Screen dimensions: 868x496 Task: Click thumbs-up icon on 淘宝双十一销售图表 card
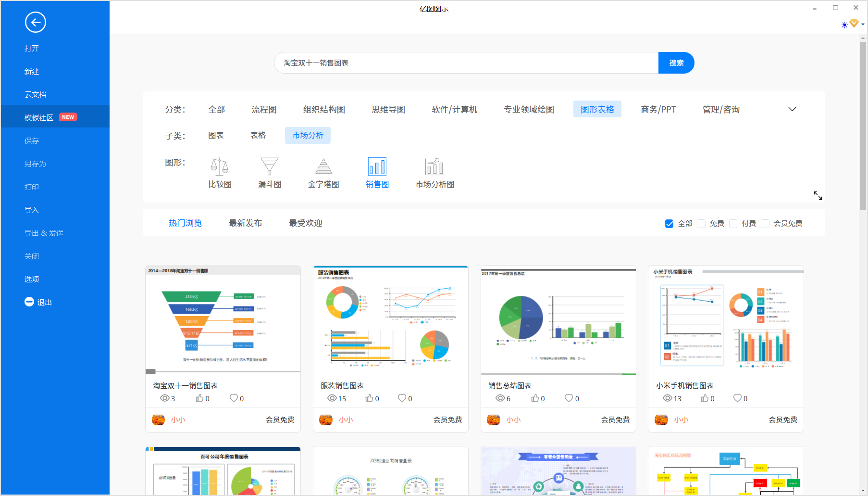click(x=199, y=398)
